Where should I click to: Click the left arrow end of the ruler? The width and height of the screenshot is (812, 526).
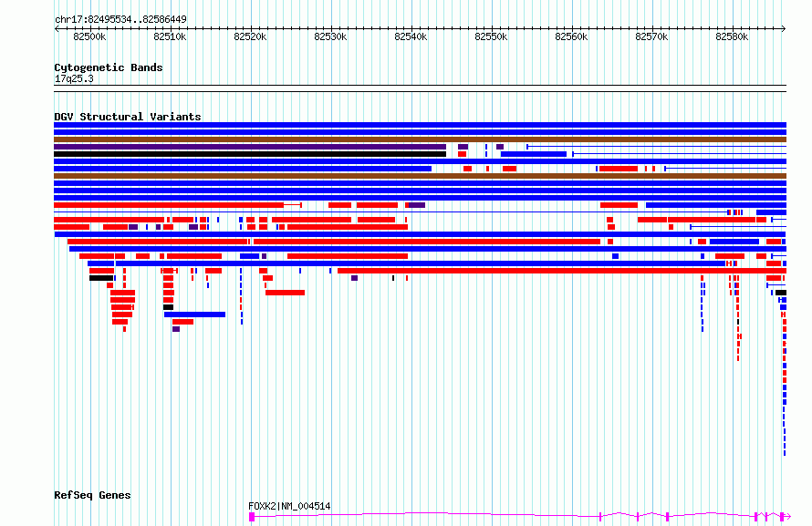click(x=57, y=29)
